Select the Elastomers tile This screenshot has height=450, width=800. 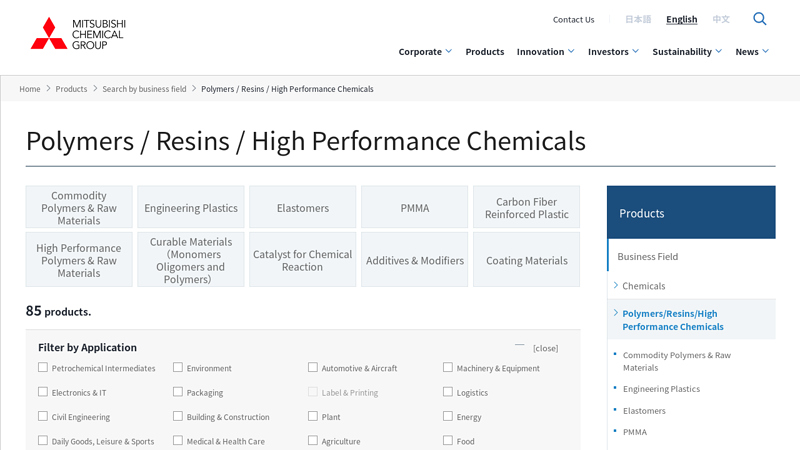pos(303,207)
